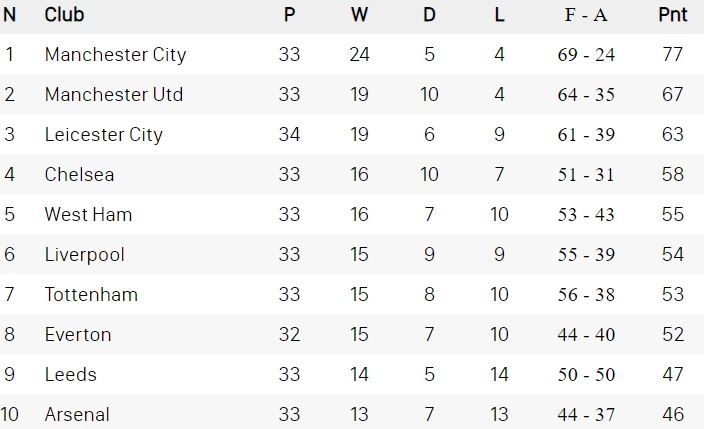Select the D draws column header
Image resolution: width=704 pixels, height=429 pixels.
[429, 16]
